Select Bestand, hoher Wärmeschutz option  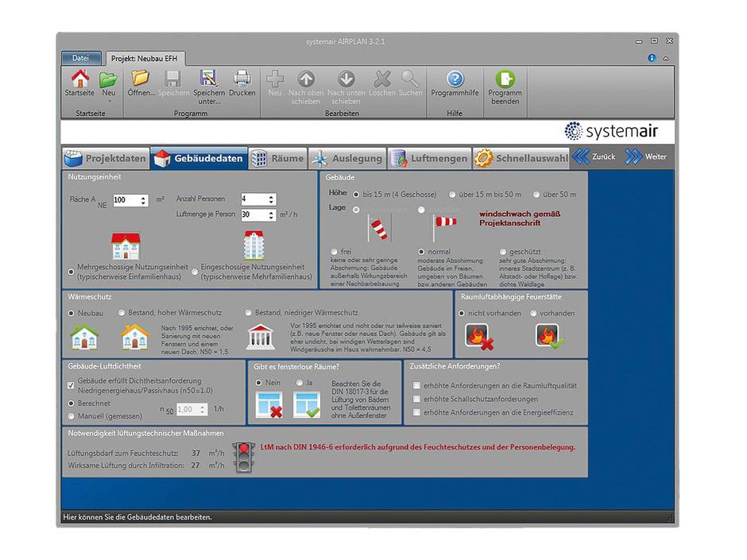tap(122, 313)
